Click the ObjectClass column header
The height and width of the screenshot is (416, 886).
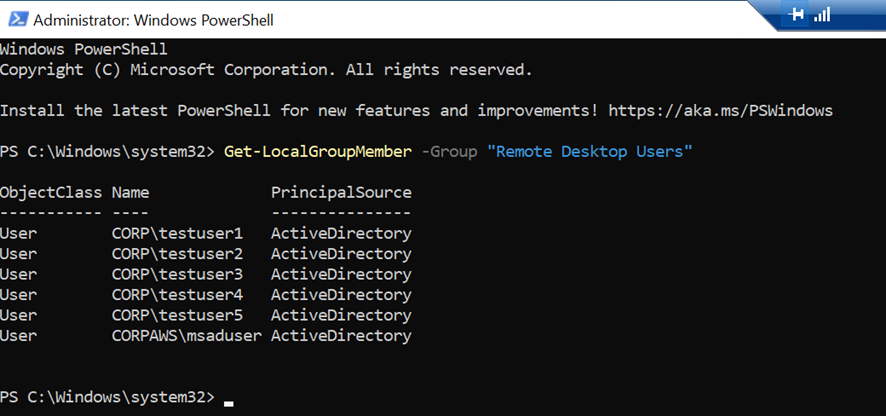pos(51,193)
